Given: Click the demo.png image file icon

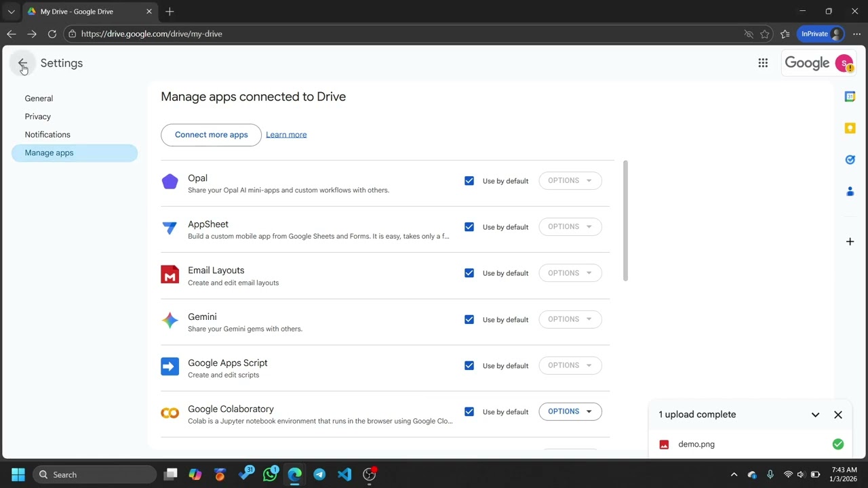Looking at the screenshot, I should 664,445.
